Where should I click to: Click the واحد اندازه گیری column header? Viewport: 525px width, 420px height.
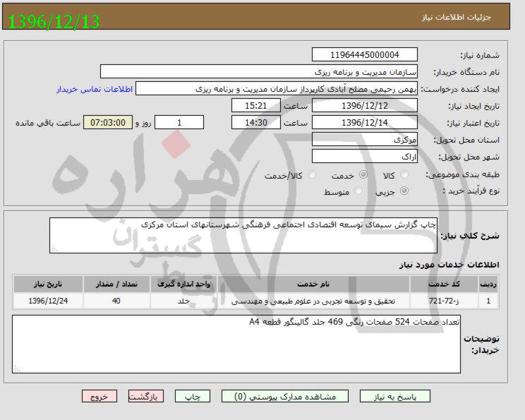click(183, 284)
